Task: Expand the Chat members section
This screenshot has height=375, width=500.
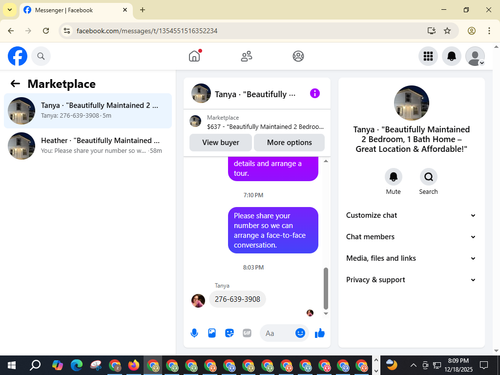Action: [x=411, y=237]
